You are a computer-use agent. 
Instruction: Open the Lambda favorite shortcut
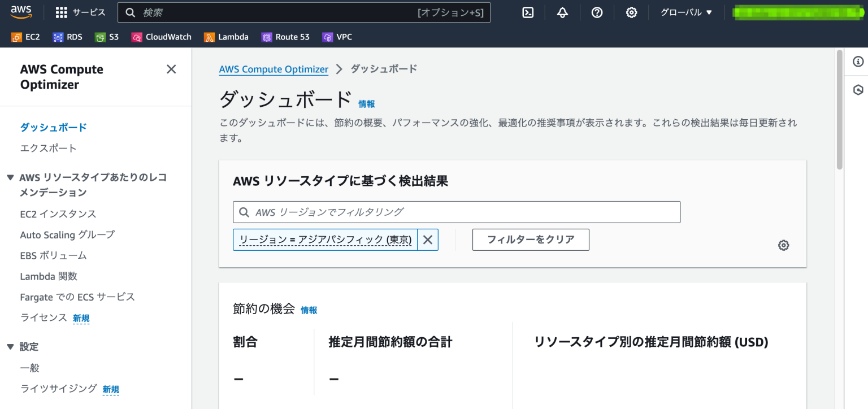pyautogui.click(x=226, y=37)
